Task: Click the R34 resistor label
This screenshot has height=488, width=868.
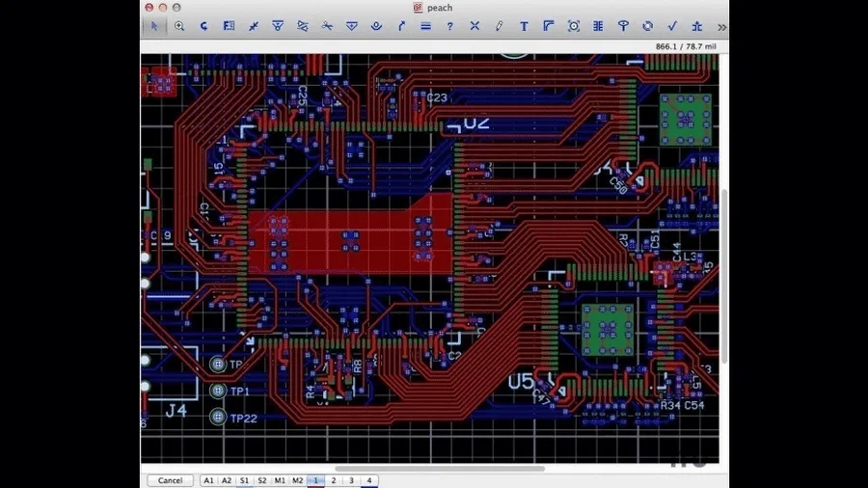Action: coord(670,406)
